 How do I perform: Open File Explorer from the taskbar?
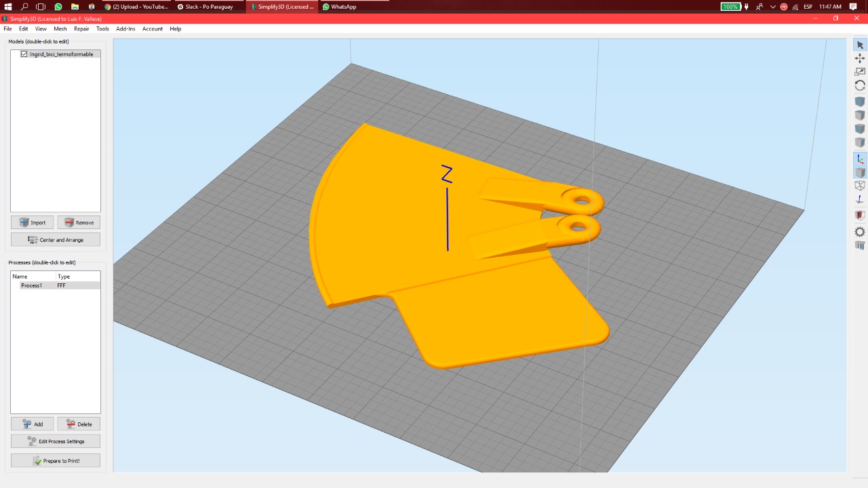[75, 7]
